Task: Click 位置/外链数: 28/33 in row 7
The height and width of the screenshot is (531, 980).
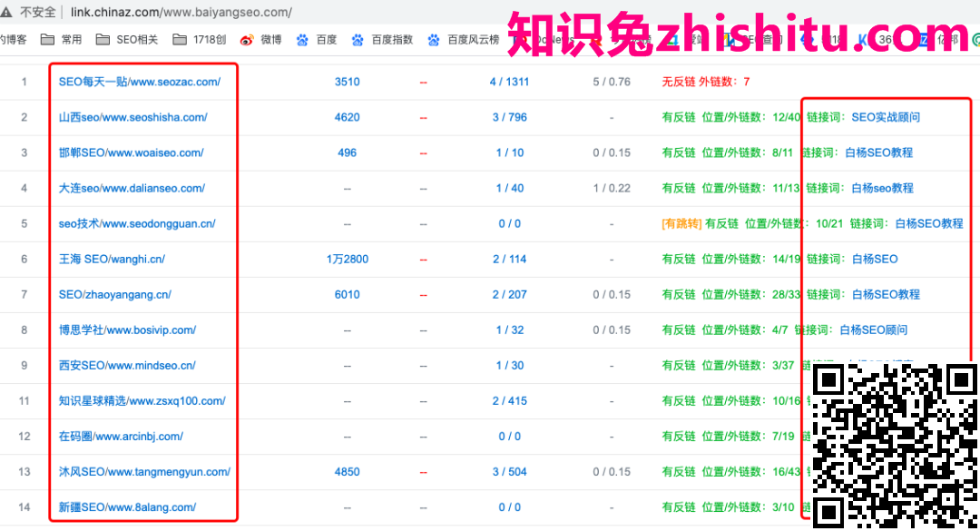Action: [750, 294]
